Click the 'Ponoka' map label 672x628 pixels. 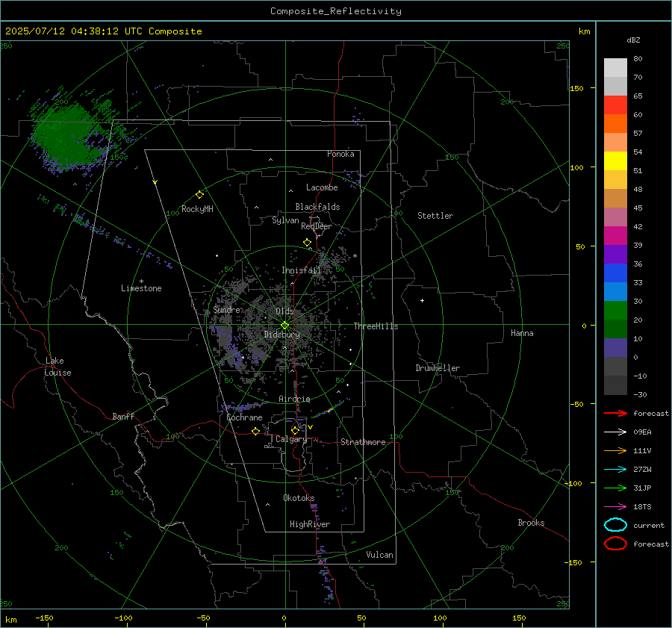point(340,154)
